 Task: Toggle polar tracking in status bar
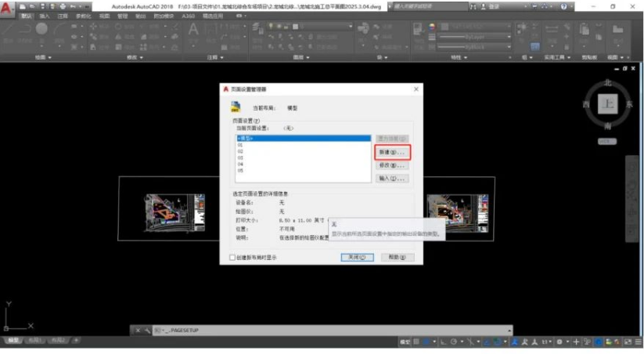tap(454, 341)
